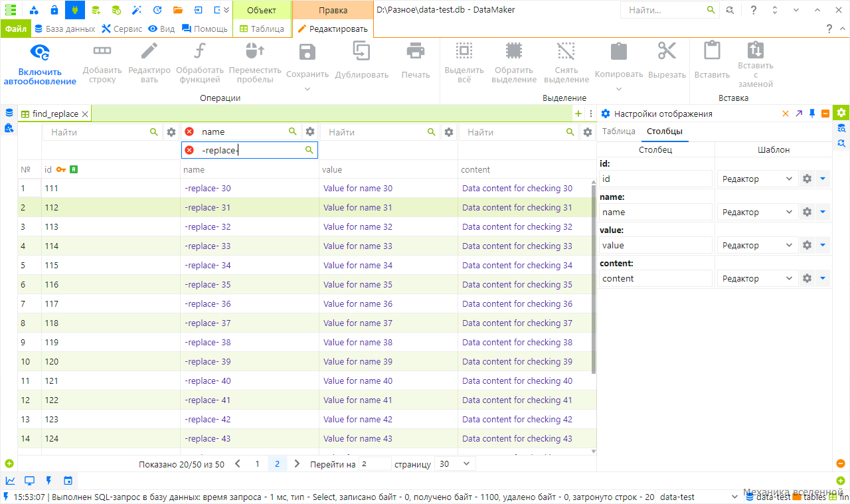The width and height of the screenshot is (850, 504).
Task: Open filter settings gear for content column
Action: pos(588,132)
